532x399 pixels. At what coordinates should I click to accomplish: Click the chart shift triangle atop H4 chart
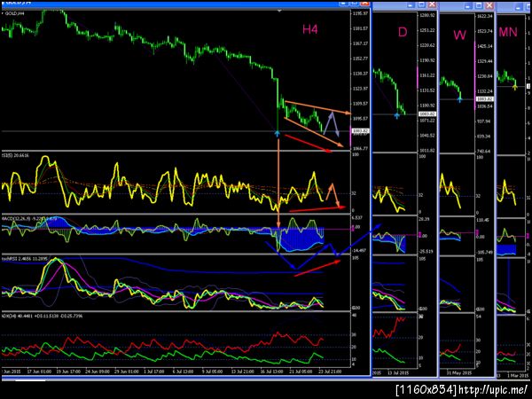click(x=279, y=12)
